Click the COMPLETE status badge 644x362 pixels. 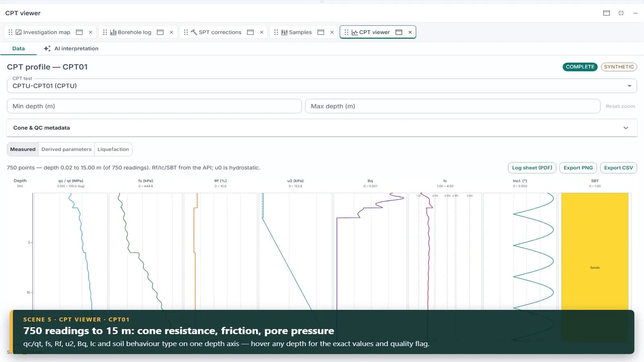pos(580,67)
